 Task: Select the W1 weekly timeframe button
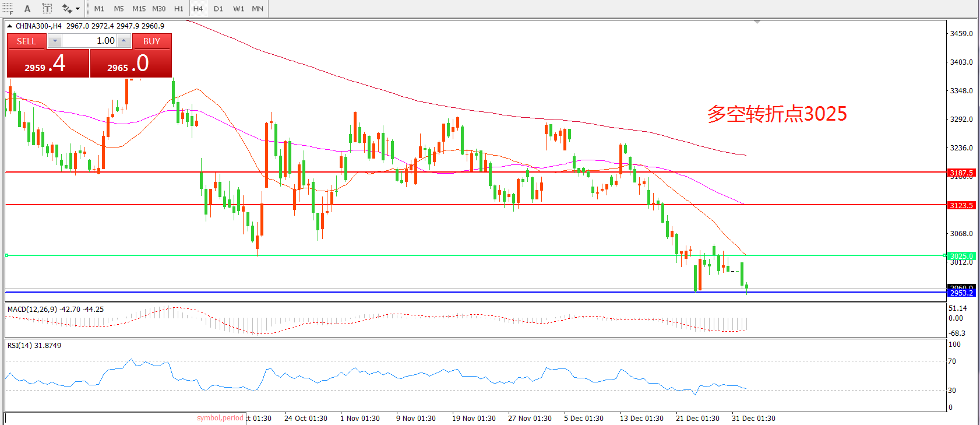(238, 9)
